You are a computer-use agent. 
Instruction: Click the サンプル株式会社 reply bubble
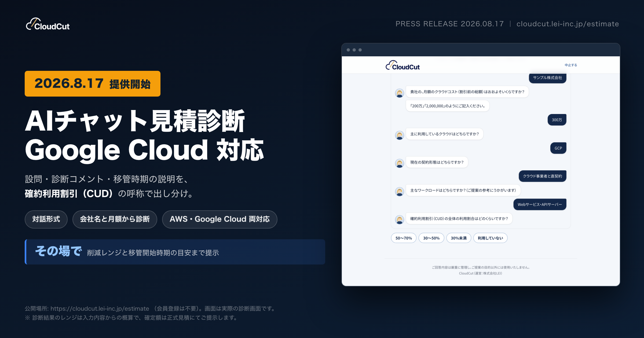547,78
